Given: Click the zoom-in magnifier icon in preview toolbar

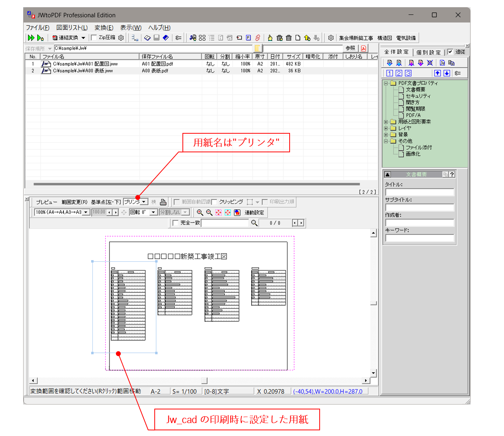Looking at the screenshot, I should tap(200, 212).
